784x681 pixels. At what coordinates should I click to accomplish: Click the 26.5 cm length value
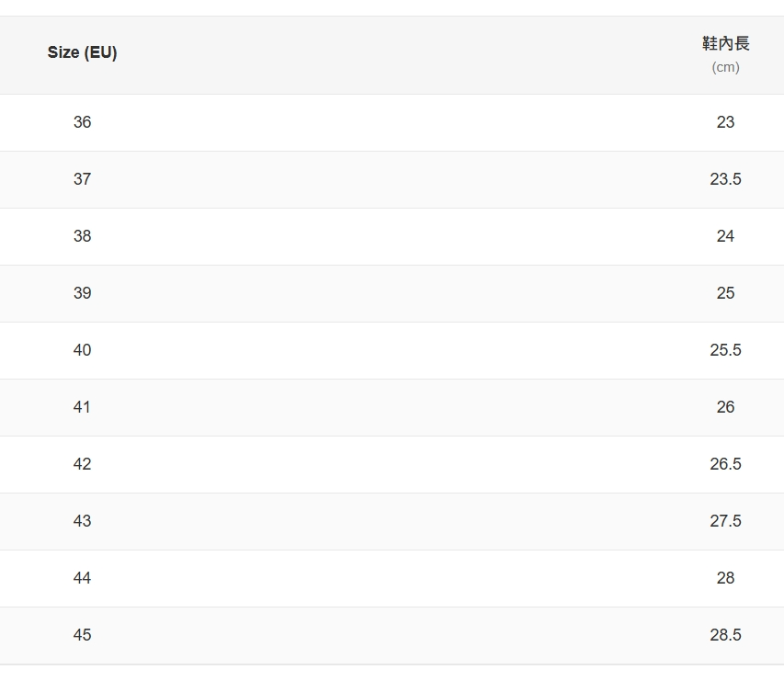(x=725, y=464)
